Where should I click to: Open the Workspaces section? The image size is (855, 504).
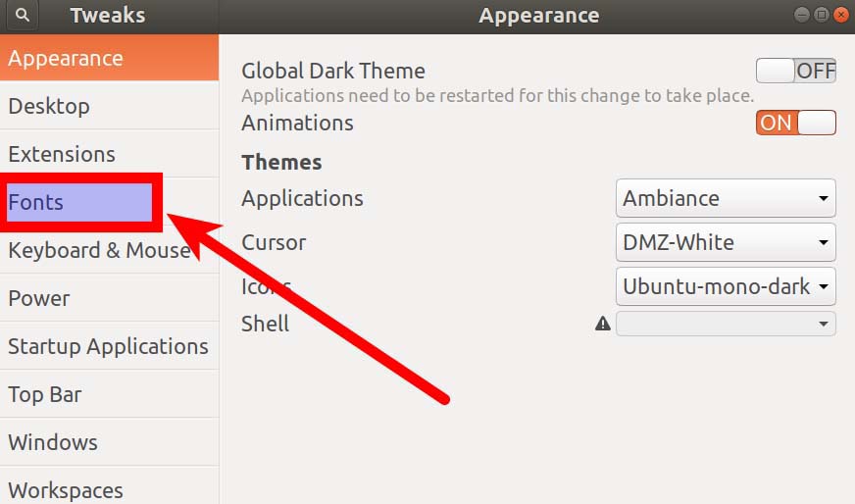[x=66, y=489]
